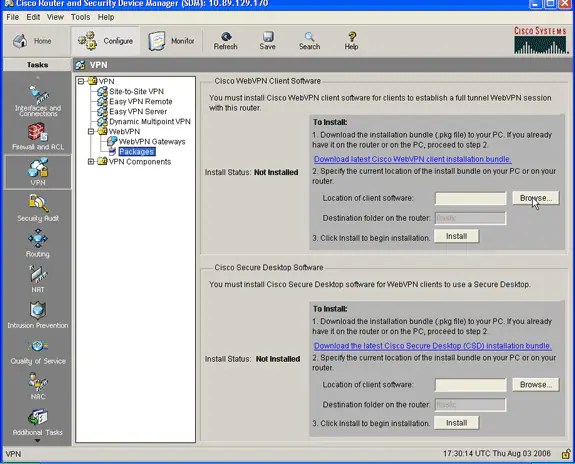
Task: Go to the Home view
Action: pos(32,41)
